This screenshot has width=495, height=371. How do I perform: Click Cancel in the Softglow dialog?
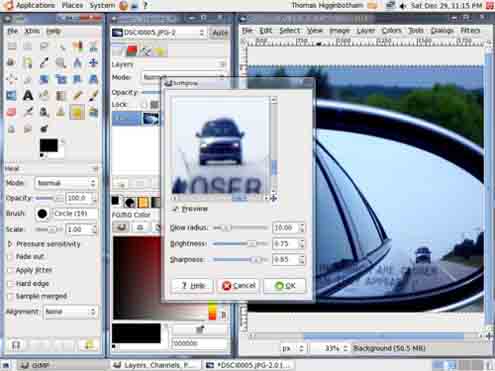238,286
